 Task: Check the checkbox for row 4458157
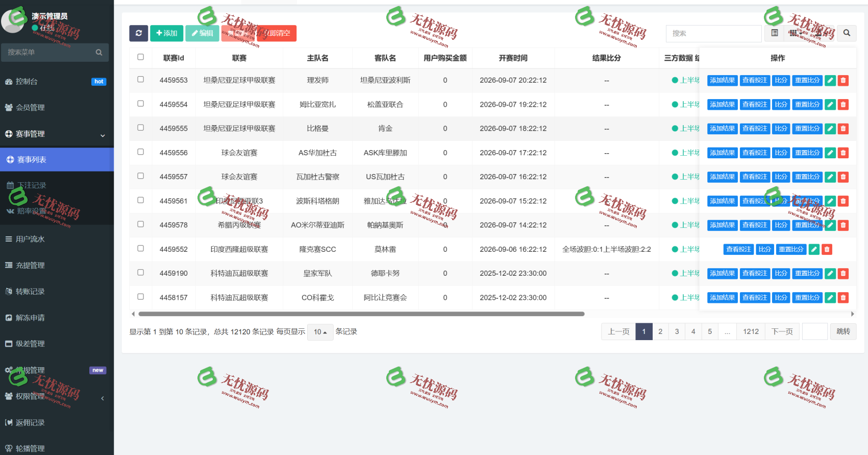140,297
